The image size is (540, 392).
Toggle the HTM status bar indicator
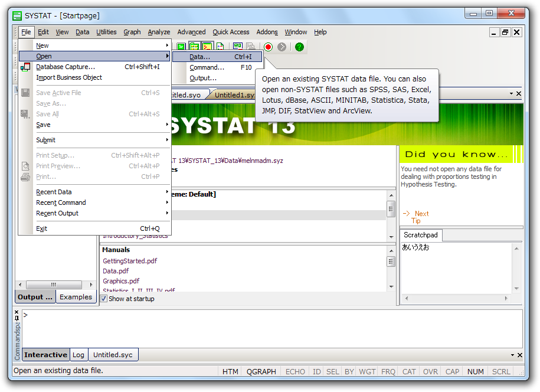230,371
